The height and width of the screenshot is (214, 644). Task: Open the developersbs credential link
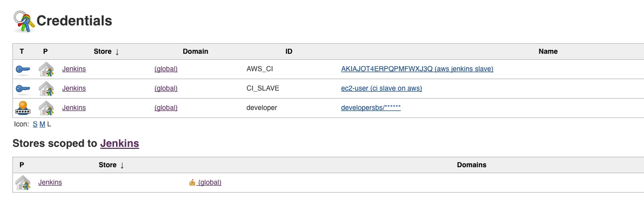371,108
